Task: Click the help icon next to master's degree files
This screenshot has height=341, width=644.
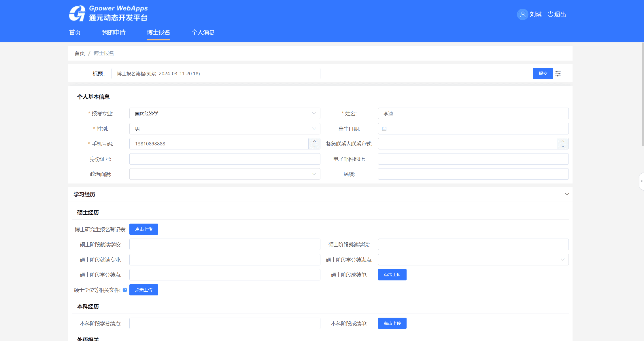Action: coord(125,290)
